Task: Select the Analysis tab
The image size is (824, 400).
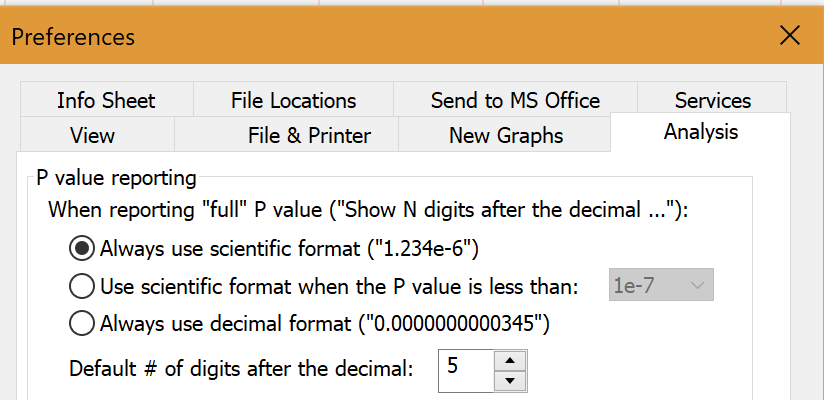Action: point(700,132)
